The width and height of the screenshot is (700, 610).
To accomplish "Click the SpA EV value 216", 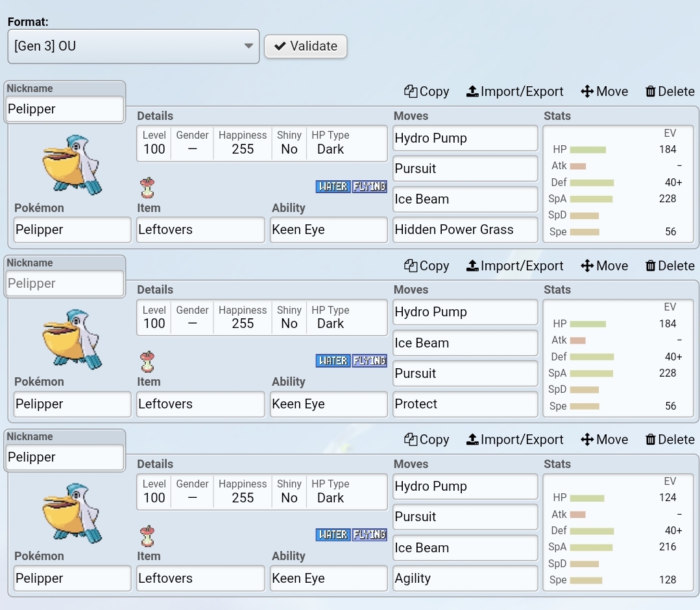I will coord(668,547).
